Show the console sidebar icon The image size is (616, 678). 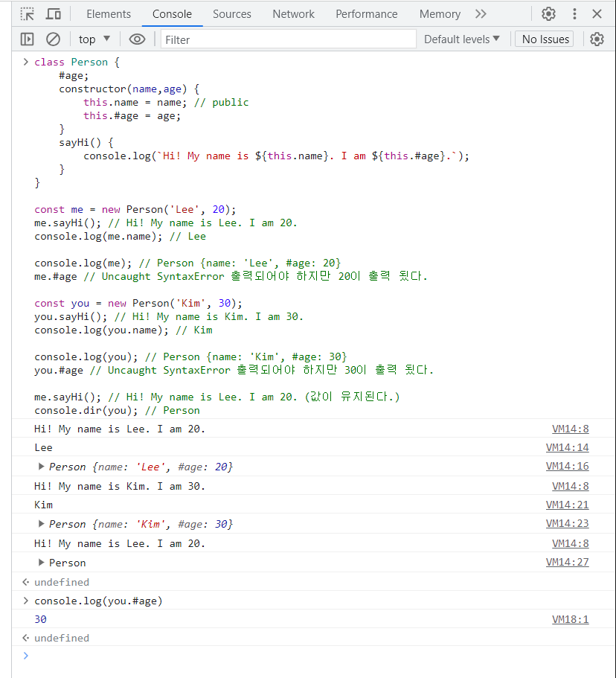tap(28, 39)
